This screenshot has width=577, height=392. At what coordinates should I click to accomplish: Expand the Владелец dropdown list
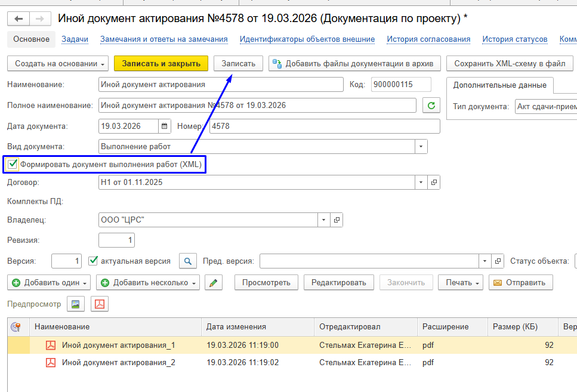coord(324,220)
